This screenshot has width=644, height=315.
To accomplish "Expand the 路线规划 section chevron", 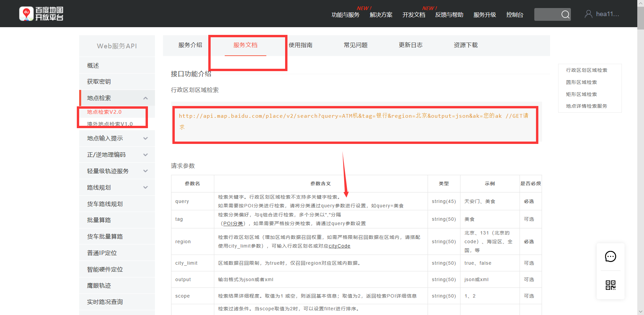I will pos(146,188).
